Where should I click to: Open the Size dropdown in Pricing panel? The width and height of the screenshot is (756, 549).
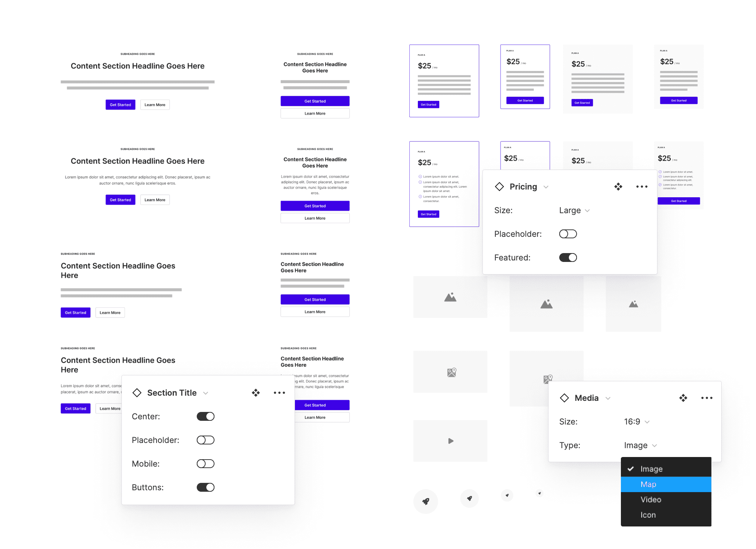click(x=575, y=210)
